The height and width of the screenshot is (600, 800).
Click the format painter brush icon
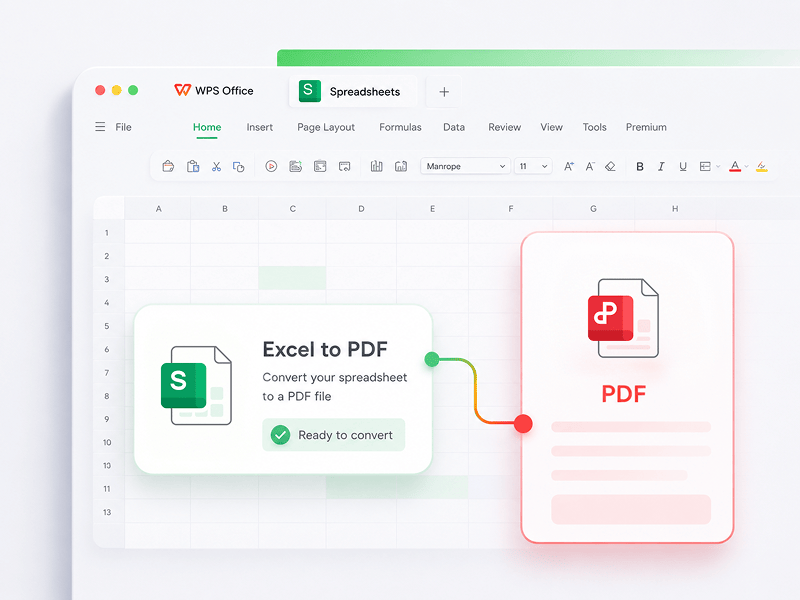point(168,166)
